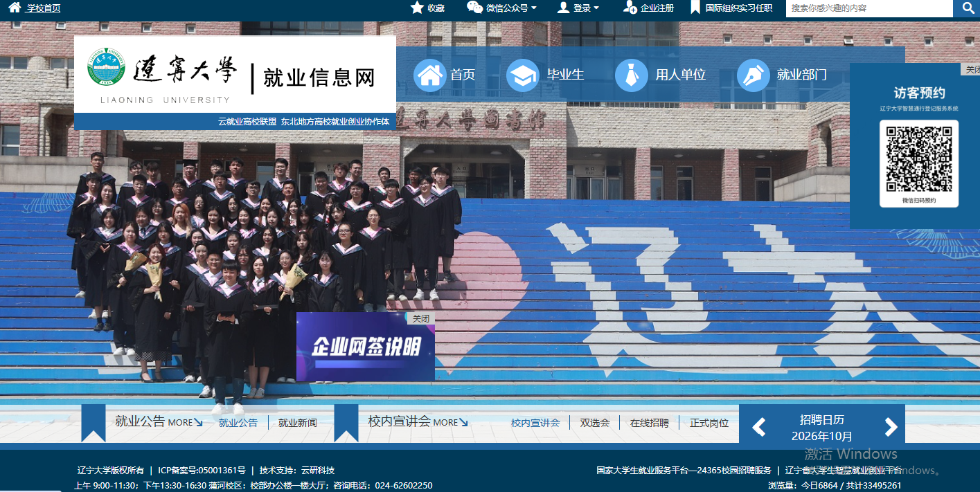Image resolution: width=980 pixels, height=492 pixels.
Task: Click the bookmark icon beside 国际组织实习任职
Action: coord(695,8)
